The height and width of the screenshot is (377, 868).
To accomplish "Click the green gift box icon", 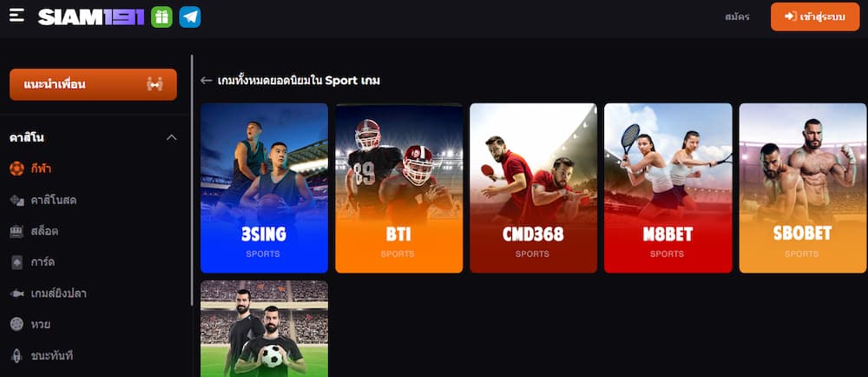I will coord(161,17).
